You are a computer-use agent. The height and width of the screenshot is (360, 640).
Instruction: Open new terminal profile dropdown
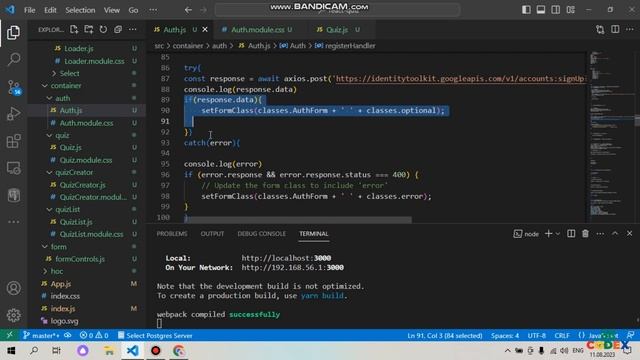pos(558,234)
